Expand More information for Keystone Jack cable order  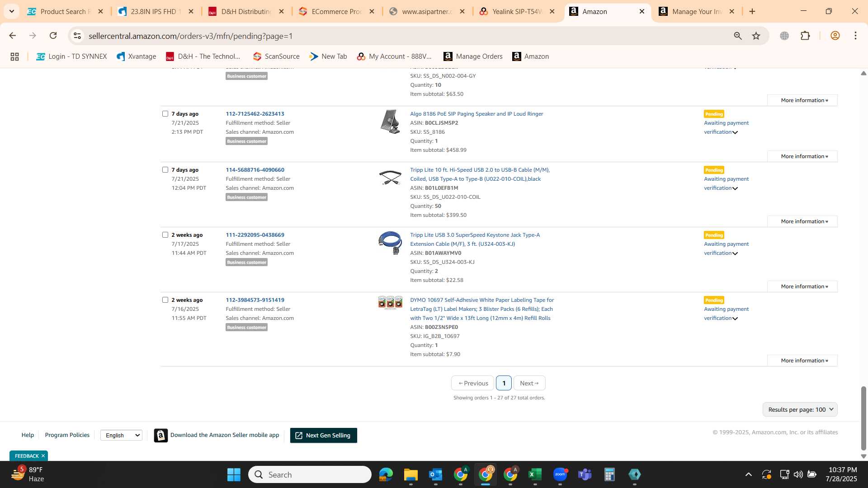coord(802,286)
